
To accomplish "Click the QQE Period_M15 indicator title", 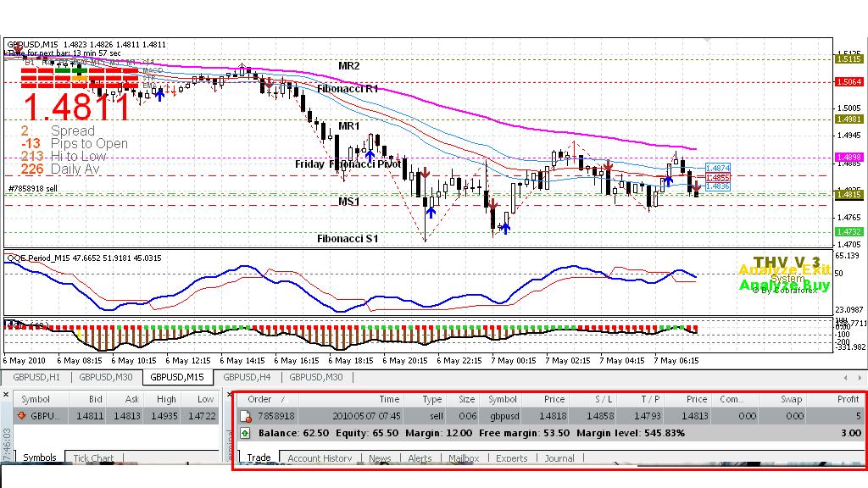I will coord(84,258).
